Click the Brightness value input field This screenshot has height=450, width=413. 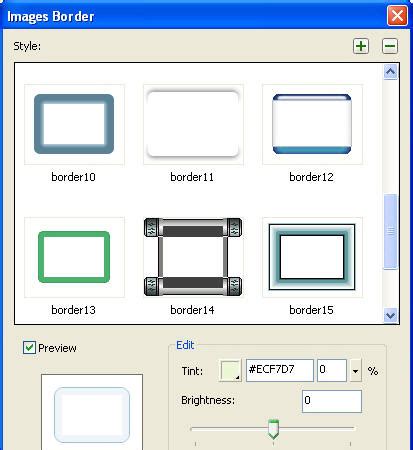pyautogui.click(x=332, y=401)
